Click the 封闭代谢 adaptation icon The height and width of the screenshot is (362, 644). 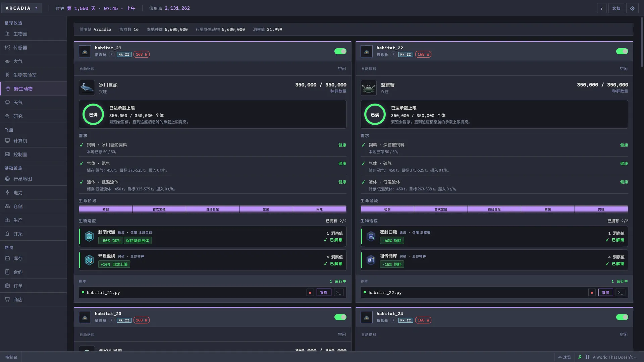pyautogui.click(x=89, y=236)
